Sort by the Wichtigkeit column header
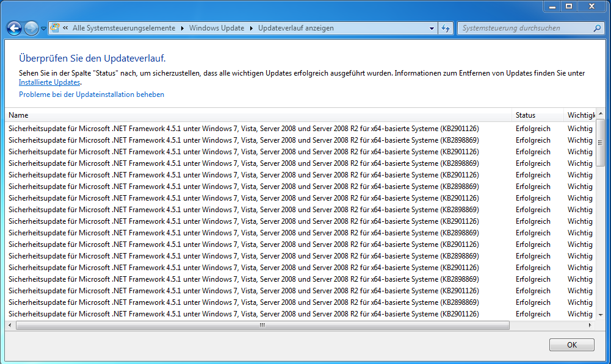 [x=580, y=115]
